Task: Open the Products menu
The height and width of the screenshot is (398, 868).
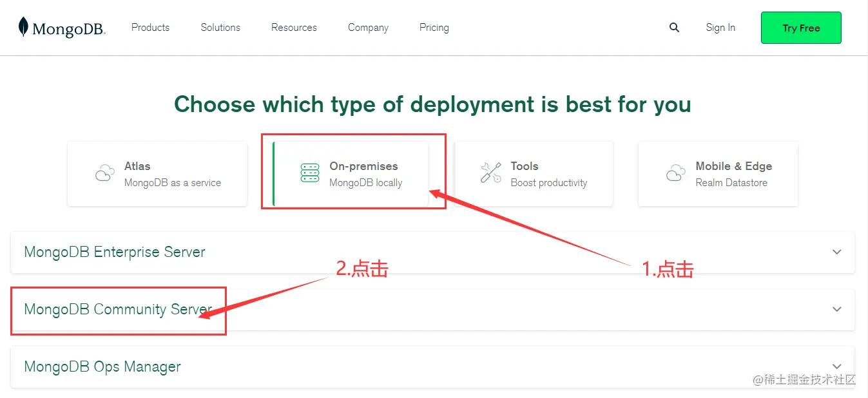Action: [150, 28]
